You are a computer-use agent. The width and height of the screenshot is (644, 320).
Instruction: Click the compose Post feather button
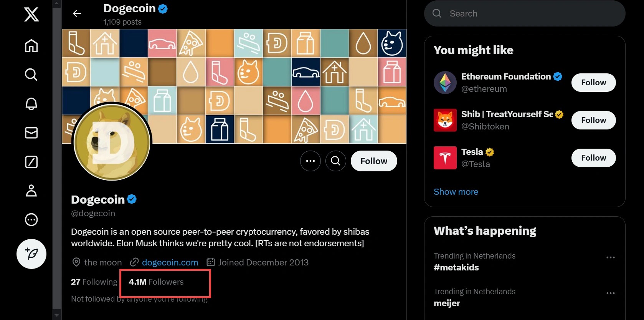click(31, 254)
